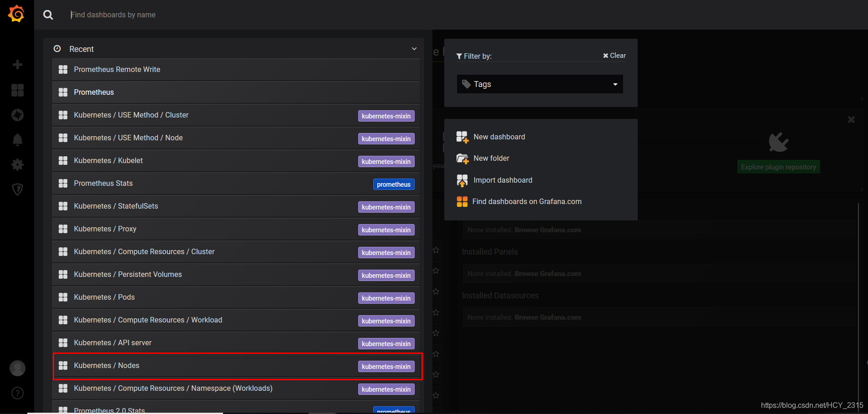Open the Tags filter dropdown
Image resolution: width=868 pixels, height=414 pixels.
click(540, 84)
